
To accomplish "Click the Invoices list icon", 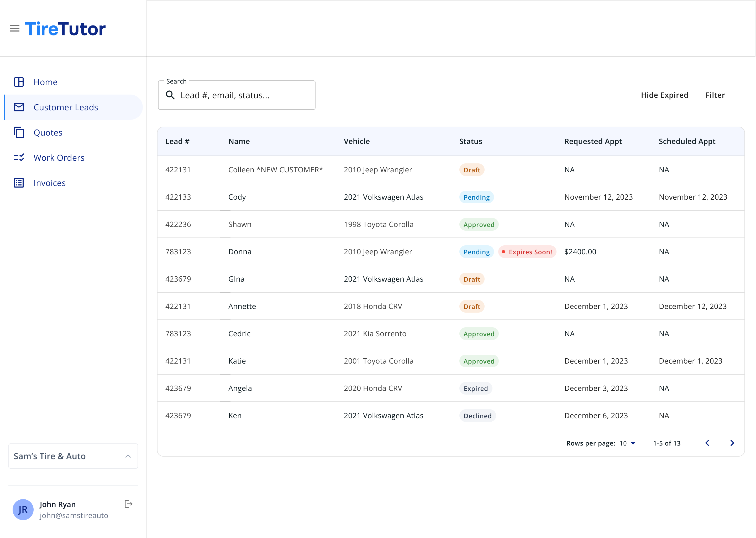I will 19,183.
